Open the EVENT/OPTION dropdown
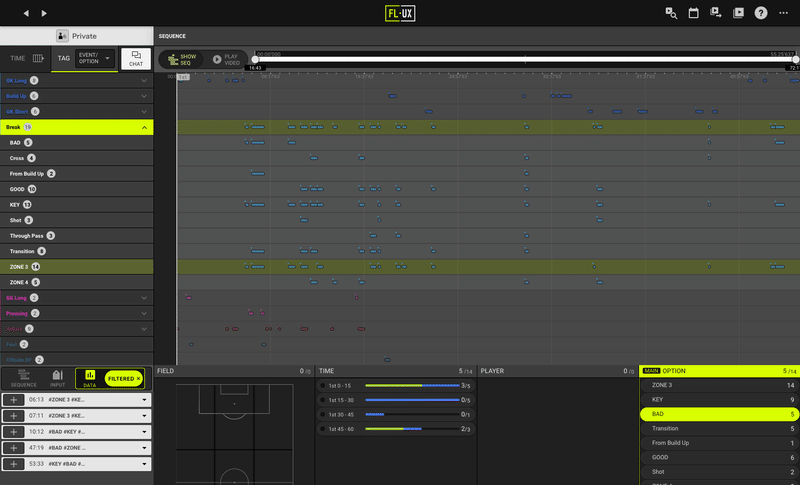This screenshot has width=800, height=485. coord(95,58)
